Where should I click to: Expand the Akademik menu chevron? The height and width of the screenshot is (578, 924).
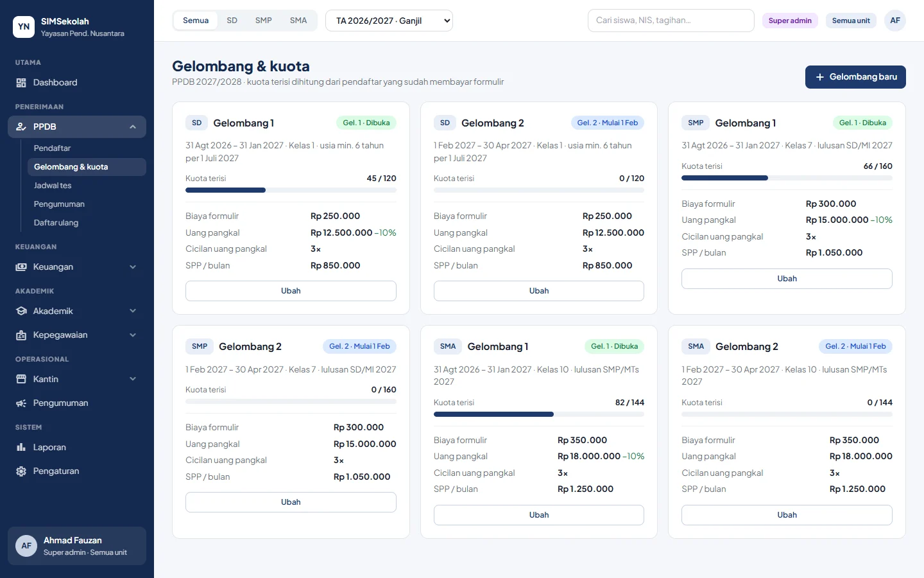133,311
